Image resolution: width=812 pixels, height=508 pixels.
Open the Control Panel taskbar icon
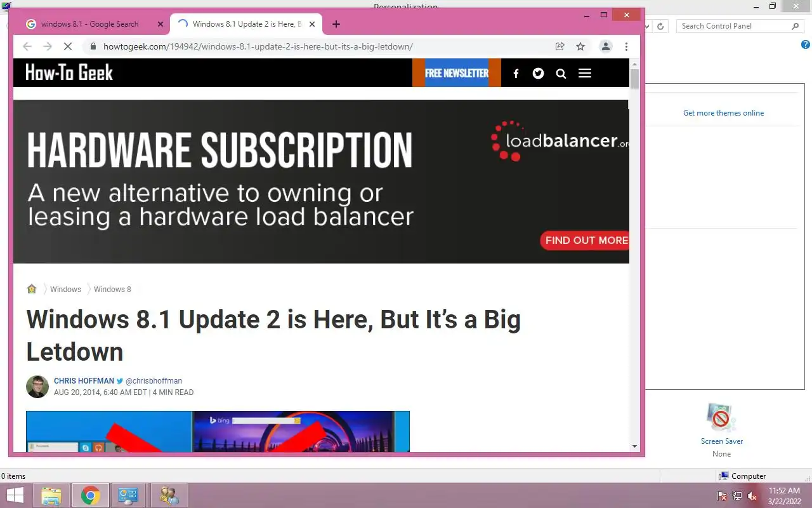pos(129,495)
